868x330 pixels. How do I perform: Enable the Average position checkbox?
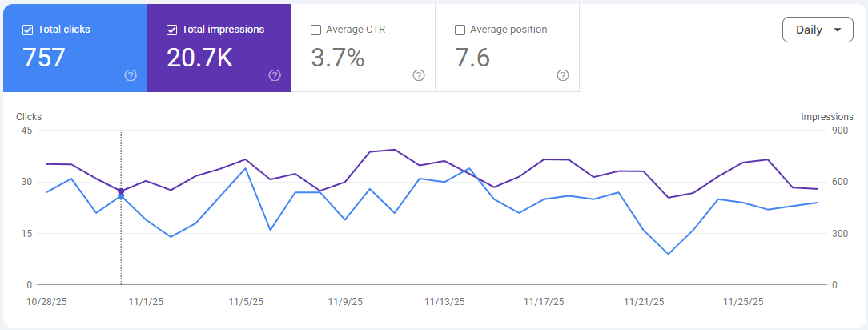pyautogui.click(x=460, y=30)
